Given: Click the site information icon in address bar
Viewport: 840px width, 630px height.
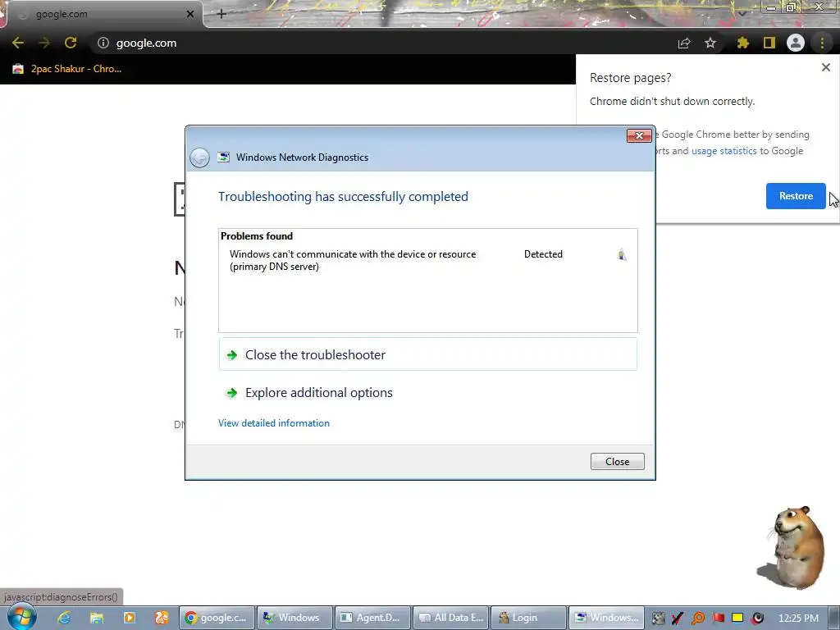Looking at the screenshot, I should (103, 43).
